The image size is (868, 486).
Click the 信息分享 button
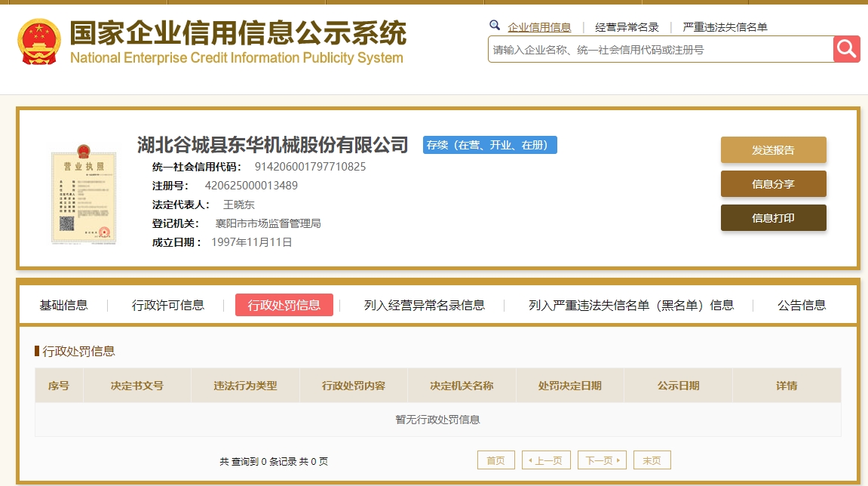tap(773, 184)
